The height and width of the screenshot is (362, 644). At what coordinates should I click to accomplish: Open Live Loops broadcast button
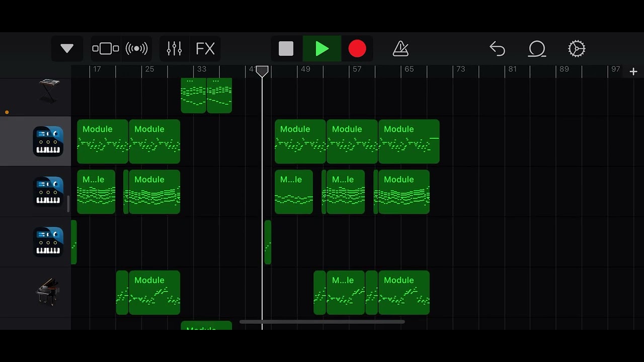point(137,49)
